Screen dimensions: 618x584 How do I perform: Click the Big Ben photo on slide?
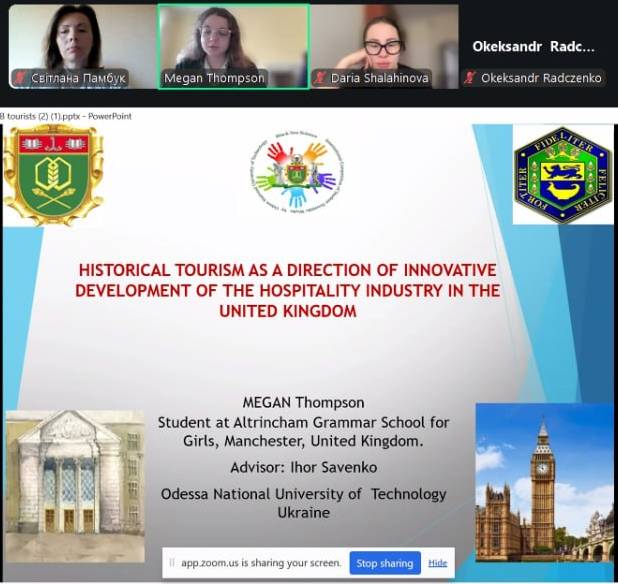[544, 482]
